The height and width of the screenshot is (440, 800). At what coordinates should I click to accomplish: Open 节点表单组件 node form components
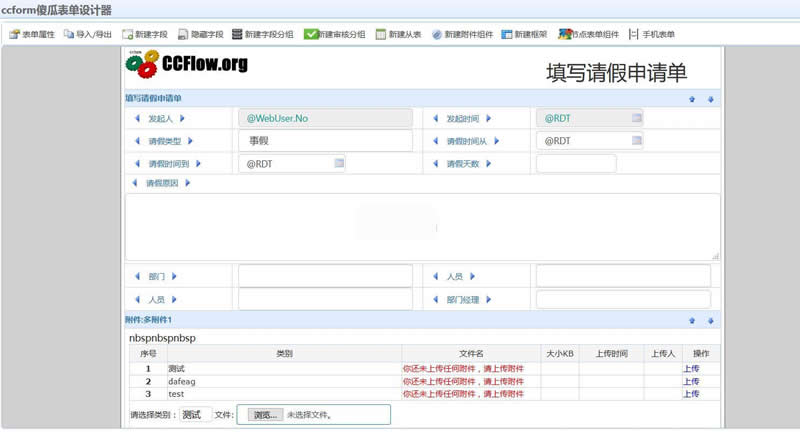588,34
